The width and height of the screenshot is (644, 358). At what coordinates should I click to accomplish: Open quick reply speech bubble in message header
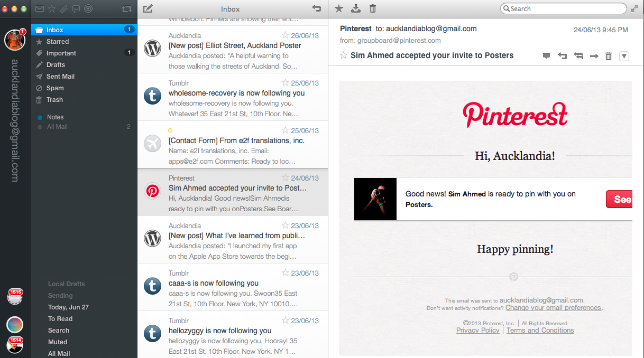(x=547, y=56)
